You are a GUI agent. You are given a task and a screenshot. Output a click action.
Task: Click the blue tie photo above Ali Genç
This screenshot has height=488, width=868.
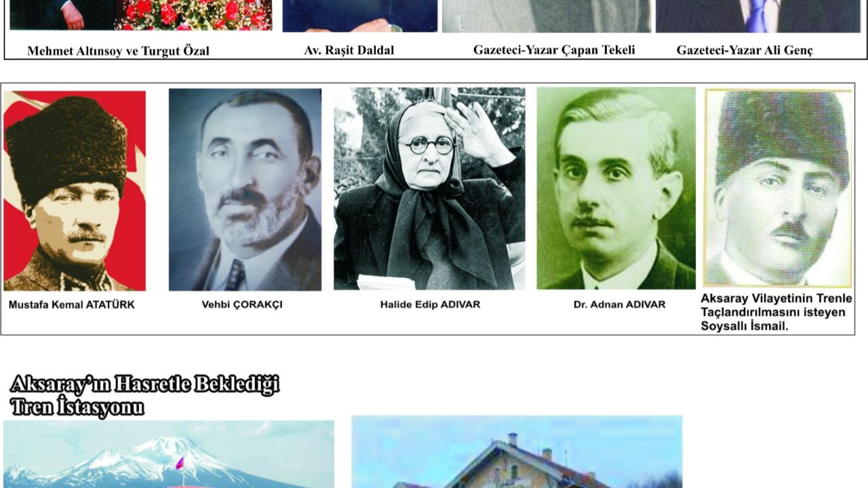tap(757, 16)
